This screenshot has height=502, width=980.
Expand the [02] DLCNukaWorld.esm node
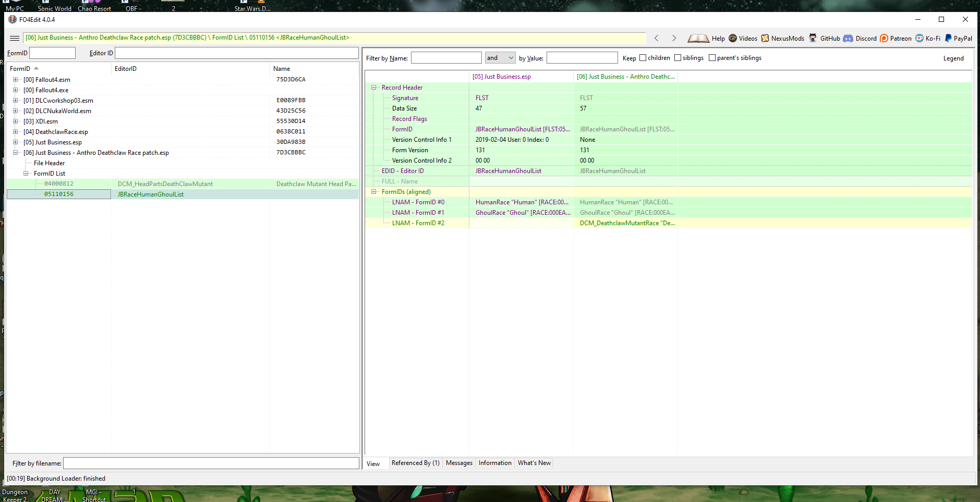pos(16,111)
